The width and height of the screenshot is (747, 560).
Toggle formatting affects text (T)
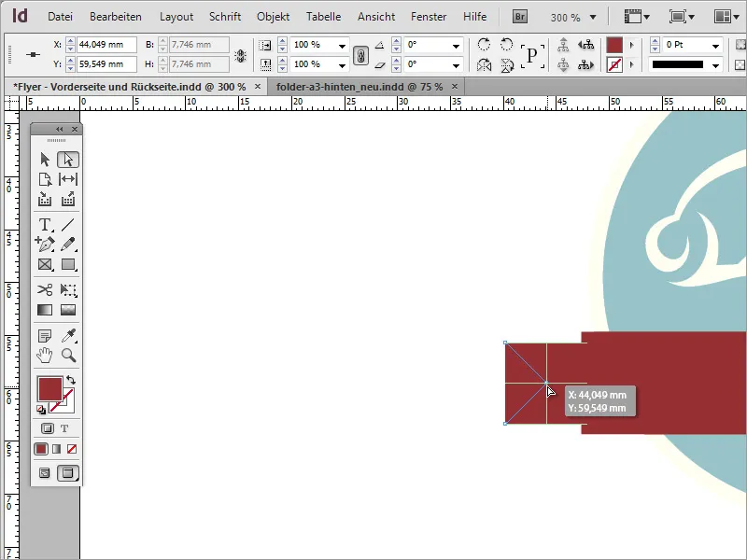pyautogui.click(x=64, y=428)
